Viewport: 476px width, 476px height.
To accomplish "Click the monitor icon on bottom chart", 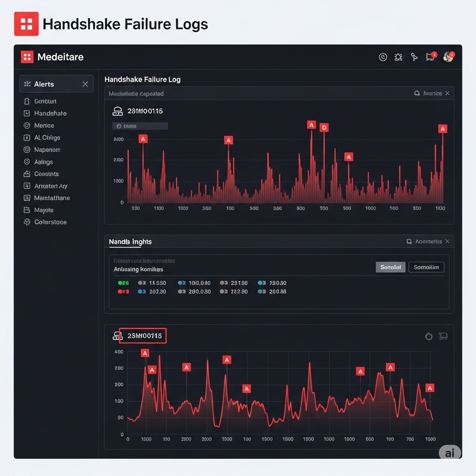I will point(443,336).
